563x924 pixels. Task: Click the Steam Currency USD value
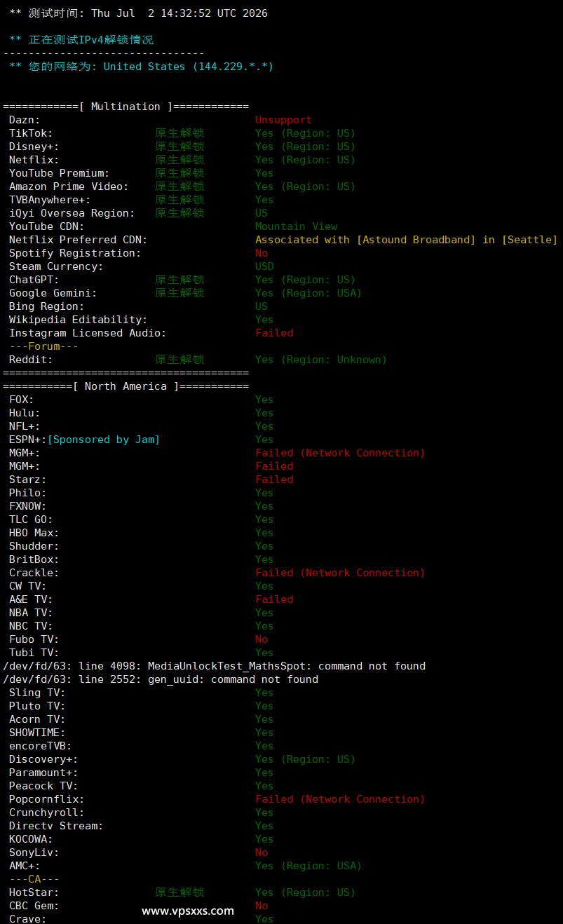coord(264,266)
